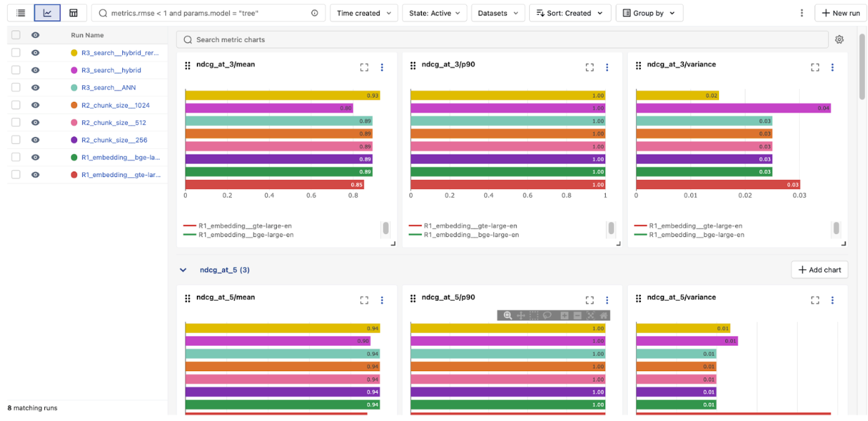868x421 pixels.
Task: Open the State: Active filter dropdown
Action: [x=434, y=13]
